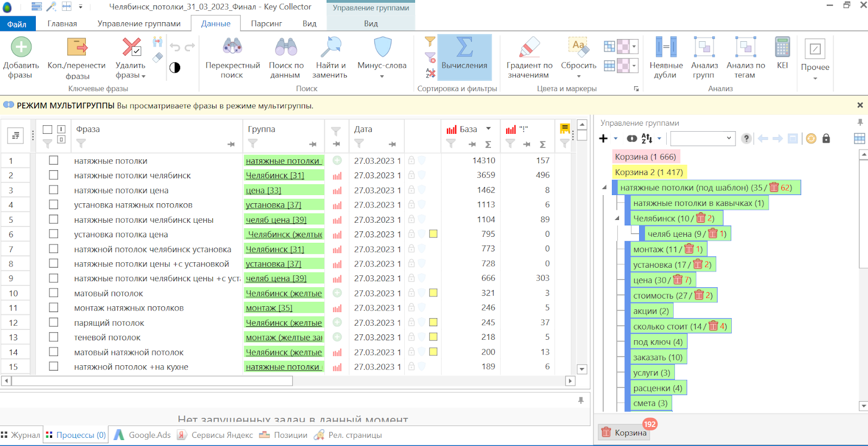Screen dimensions: 868x446
Task: Open the Файл menu
Action: [x=17, y=24]
